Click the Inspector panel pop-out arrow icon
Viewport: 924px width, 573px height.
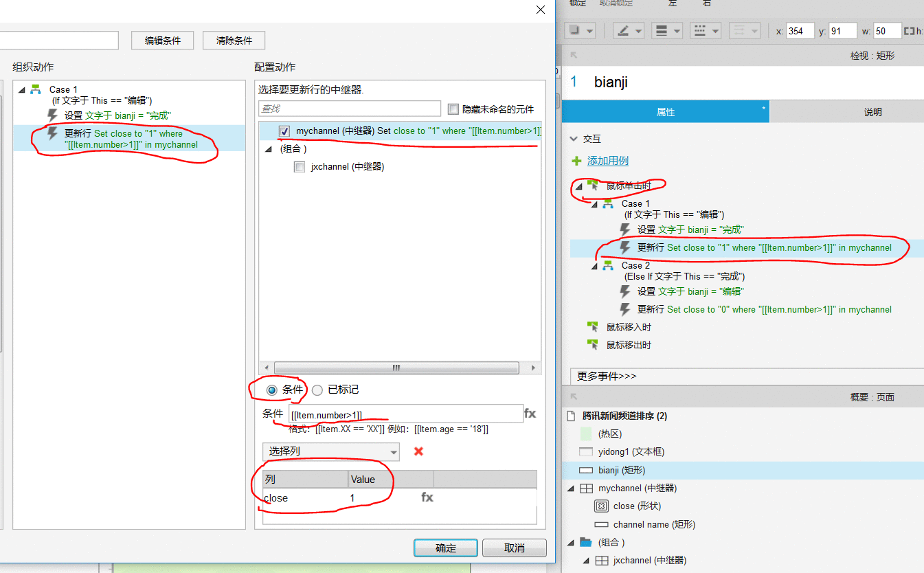point(574,56)
